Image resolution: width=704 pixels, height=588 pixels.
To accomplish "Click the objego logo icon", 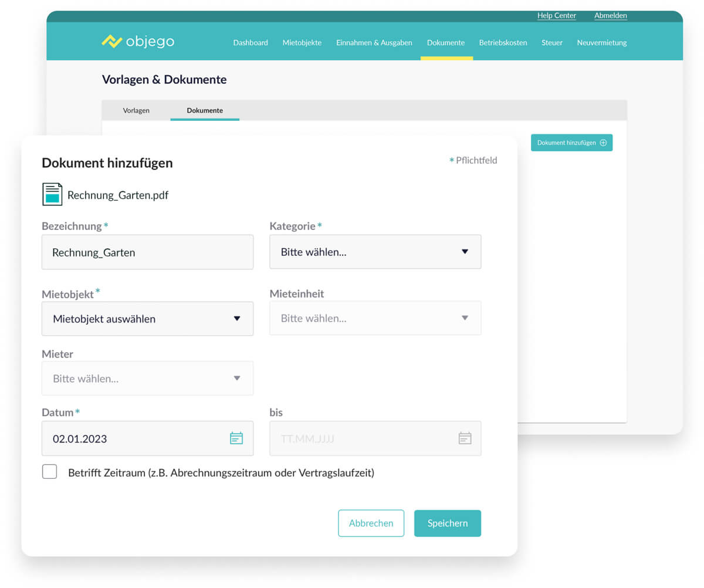I will 111,41.
